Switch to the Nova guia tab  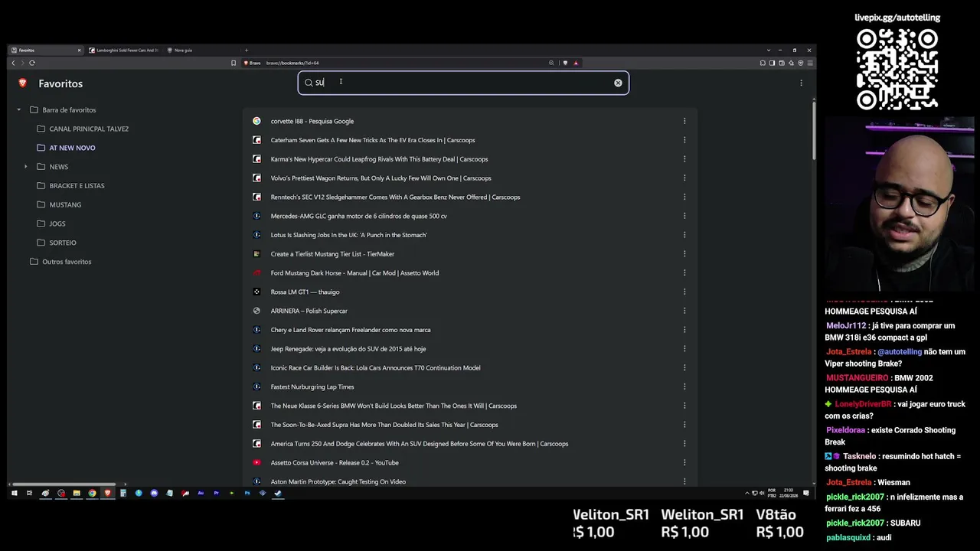[x=201, y=51]
